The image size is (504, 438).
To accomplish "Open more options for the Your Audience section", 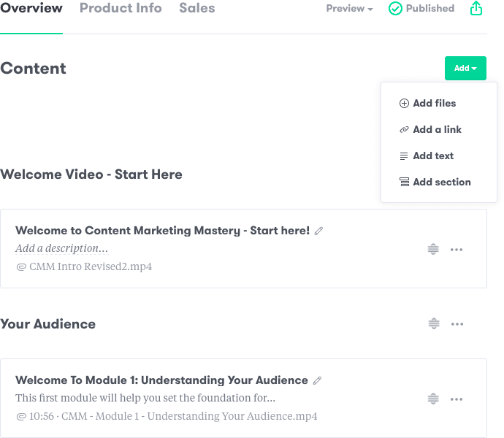I will coord(457,324).
